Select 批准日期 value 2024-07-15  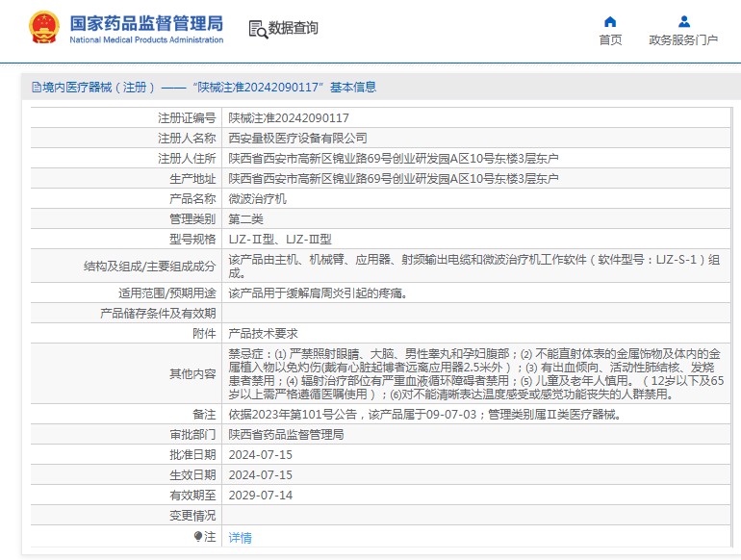click(x=261, y=455)
